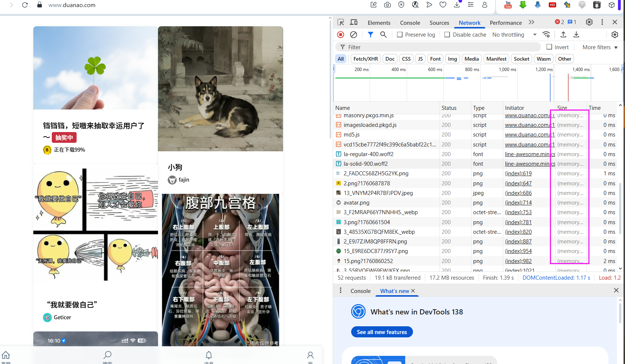
Task: Select the inspect element picker icon
Action: (340, 22)
